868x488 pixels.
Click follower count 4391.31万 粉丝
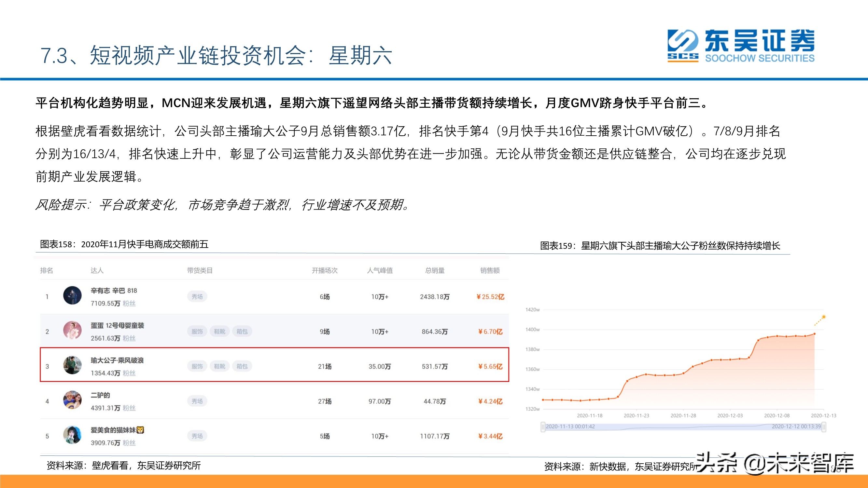click(x=113, y=408)
